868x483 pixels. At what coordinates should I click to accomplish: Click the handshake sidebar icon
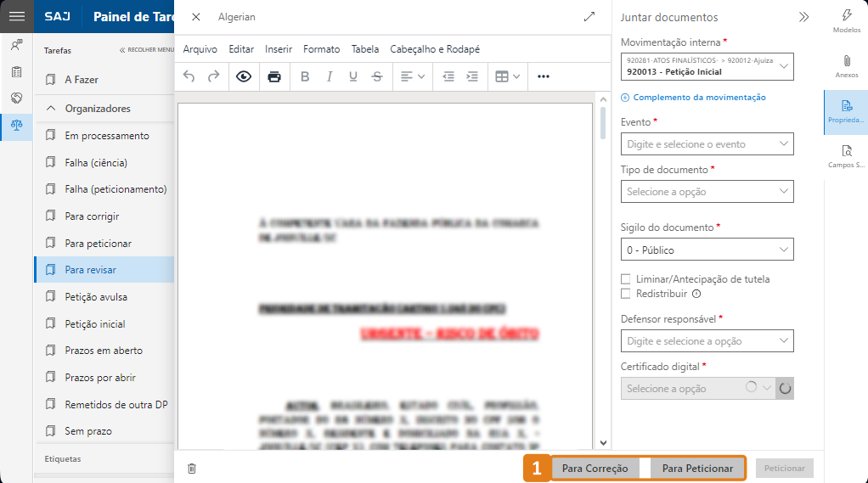tap(17, 98)
